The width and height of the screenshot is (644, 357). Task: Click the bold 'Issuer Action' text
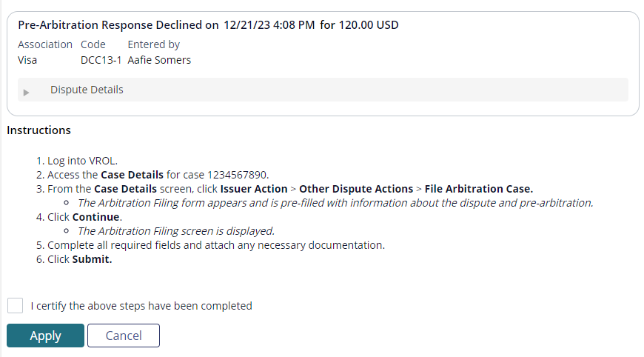254,189
